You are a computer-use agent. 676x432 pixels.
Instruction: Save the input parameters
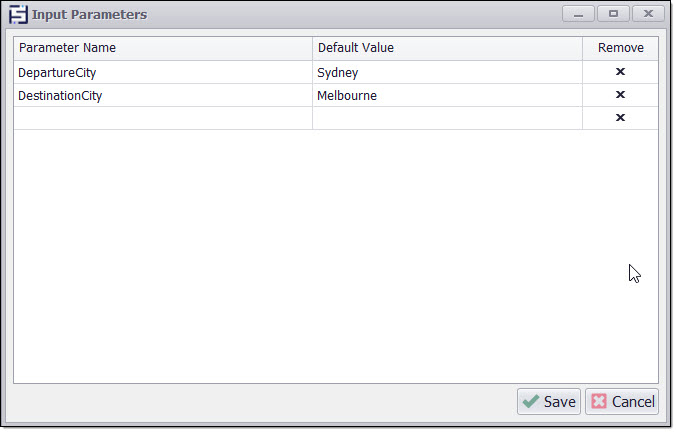click(x=548, y=401)
